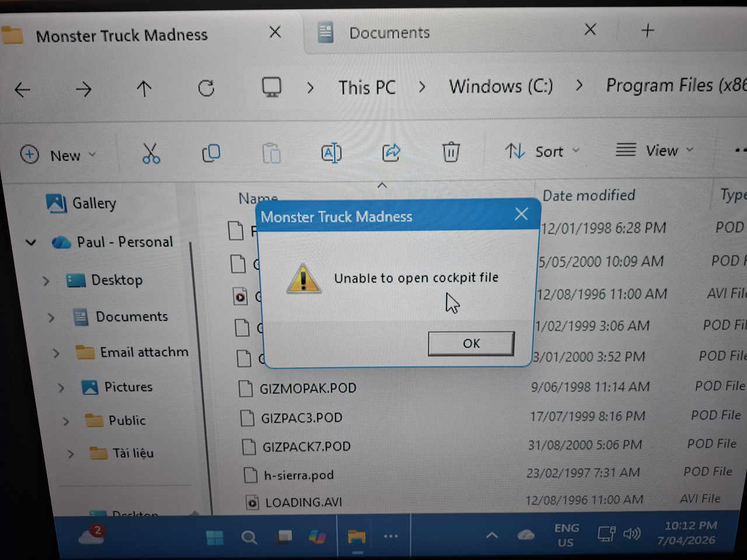Image resolution: width=747 pixels, height=560 pixels.
Task: Go forward with the right arrow
Action: (83, 89)
